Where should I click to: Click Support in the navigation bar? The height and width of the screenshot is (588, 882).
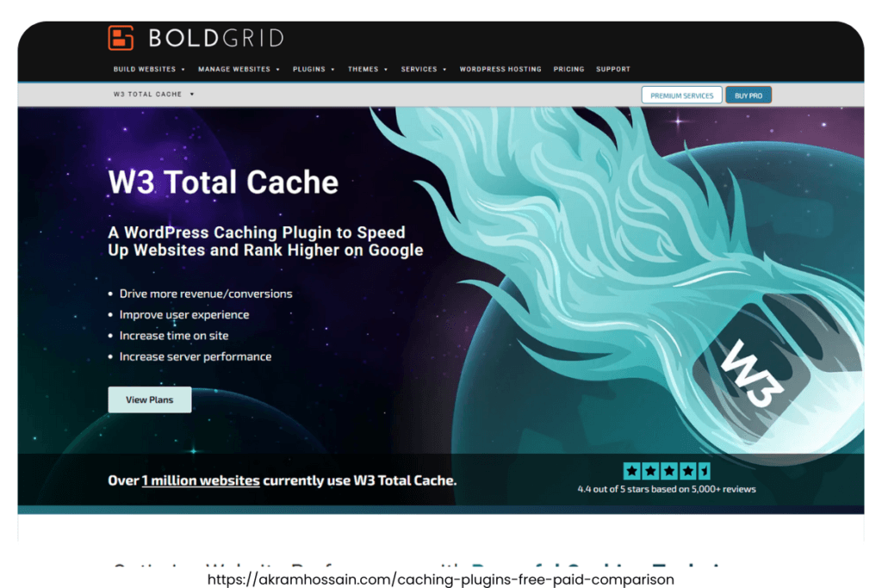click(x=612, y=69)
